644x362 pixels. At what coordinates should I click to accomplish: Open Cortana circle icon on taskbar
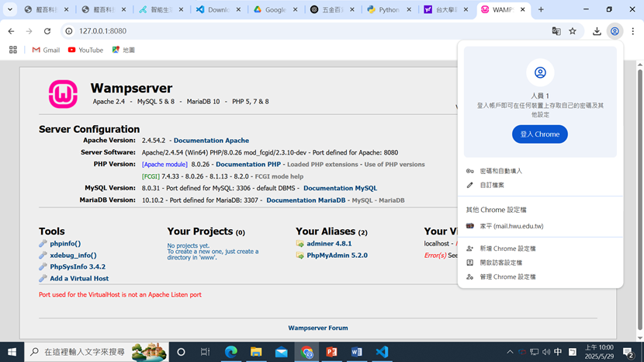coord(181,352)
